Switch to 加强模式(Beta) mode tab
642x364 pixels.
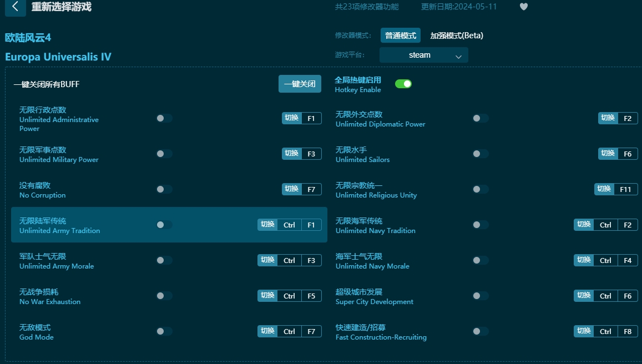click(457, 36)
